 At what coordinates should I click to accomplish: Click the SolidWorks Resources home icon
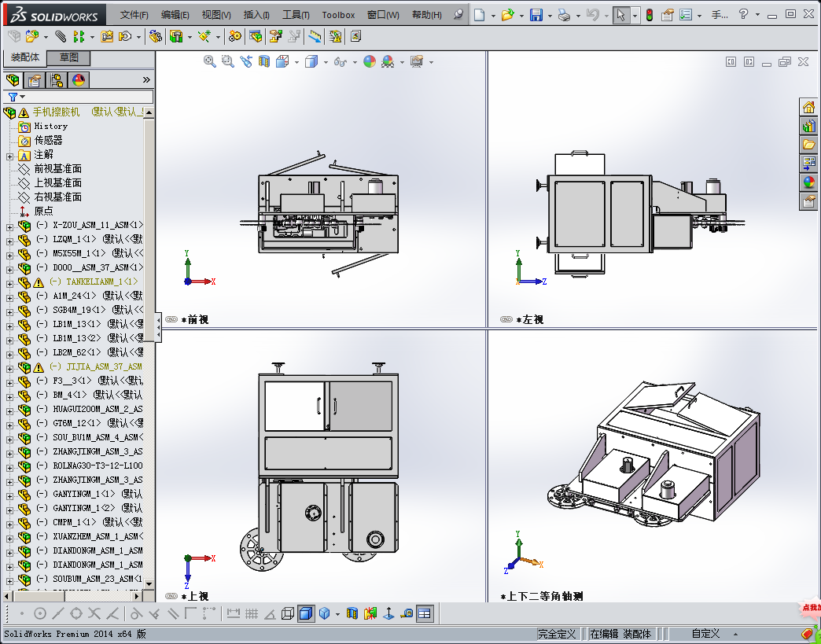click(x=808, y=108)
